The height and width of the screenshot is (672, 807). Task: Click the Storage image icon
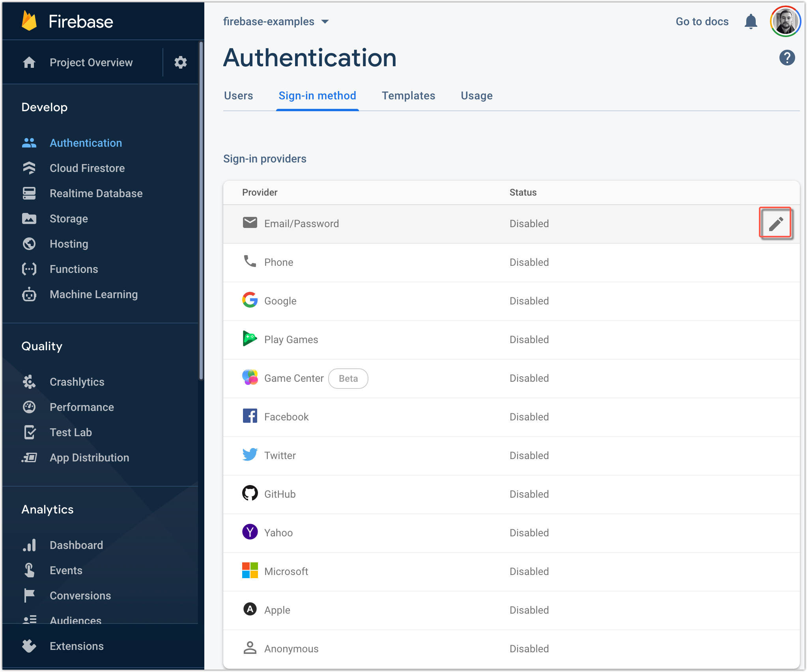(29, 218)
